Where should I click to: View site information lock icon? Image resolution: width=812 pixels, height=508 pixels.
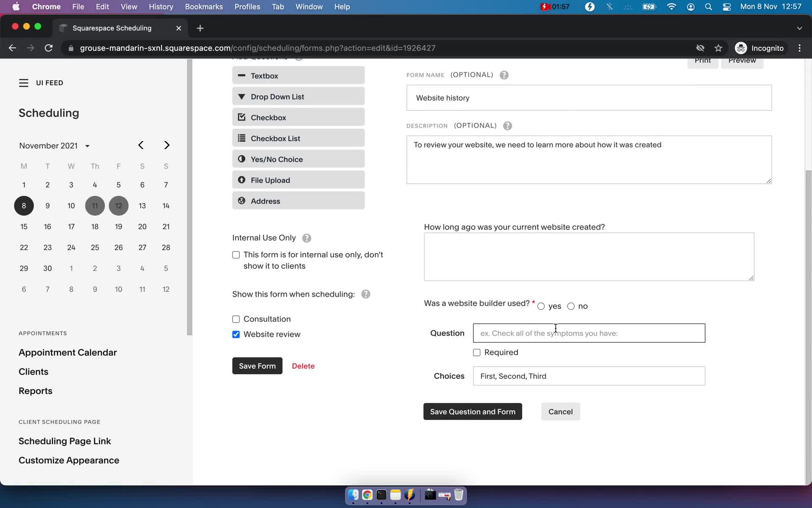point(71,48)
